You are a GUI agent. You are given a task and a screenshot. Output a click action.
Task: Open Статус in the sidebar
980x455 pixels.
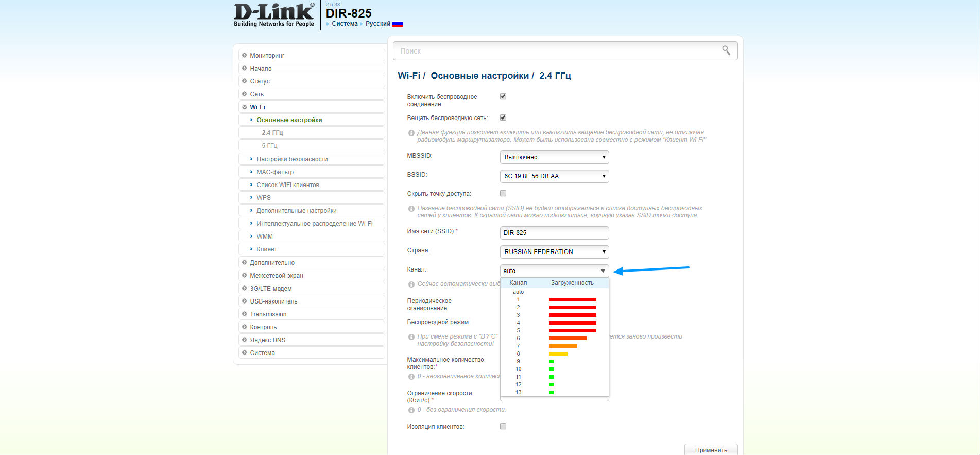pos(312,81)
